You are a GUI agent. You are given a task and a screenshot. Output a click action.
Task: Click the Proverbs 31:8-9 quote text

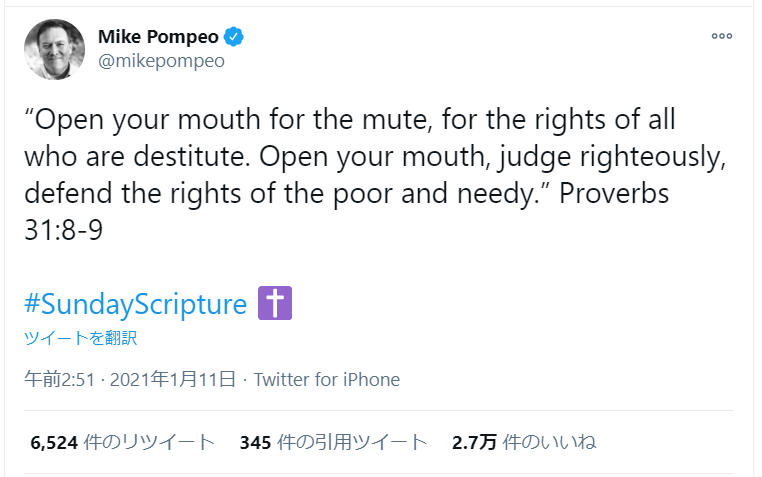(x=374, y=175)
